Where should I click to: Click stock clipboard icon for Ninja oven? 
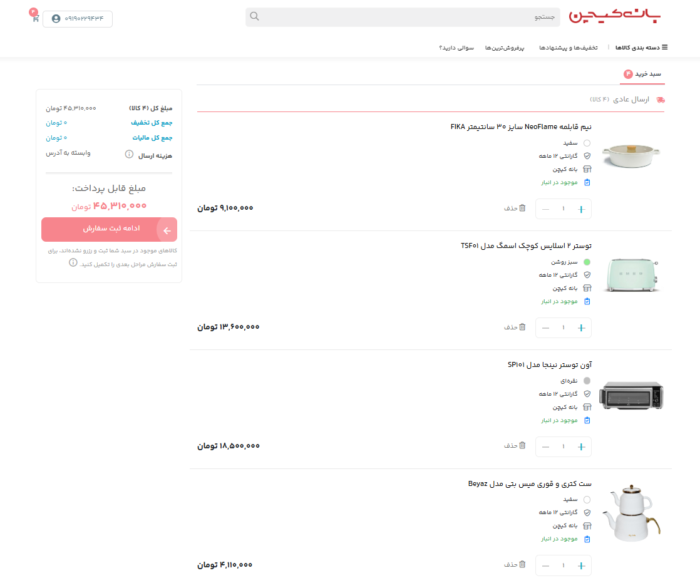point(587,420)
